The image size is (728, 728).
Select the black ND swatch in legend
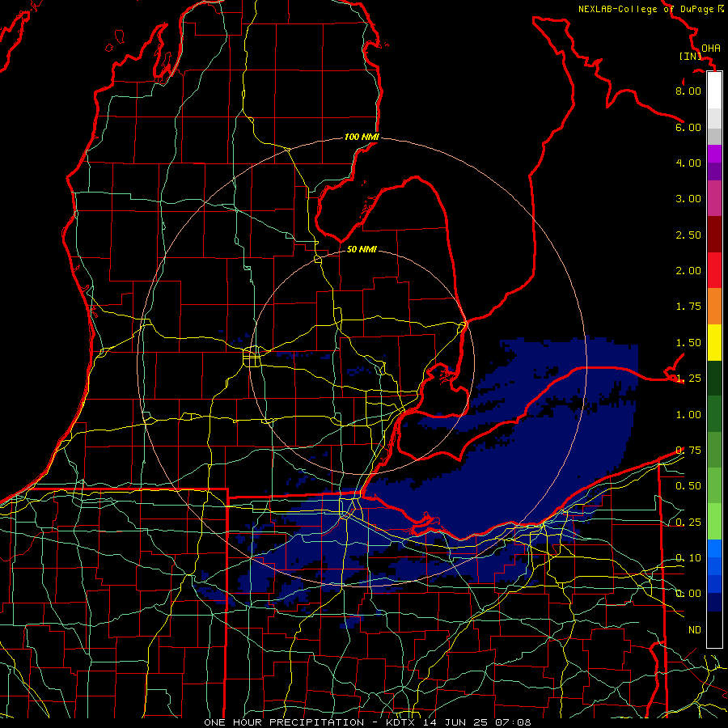[x=714, y=629]
